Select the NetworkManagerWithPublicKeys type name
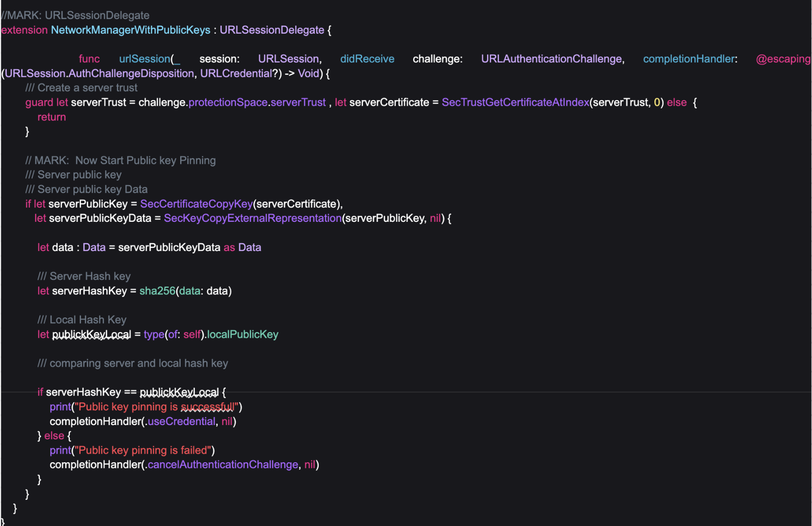The width and height of the screenshot is (812, 526). point(129,30)
